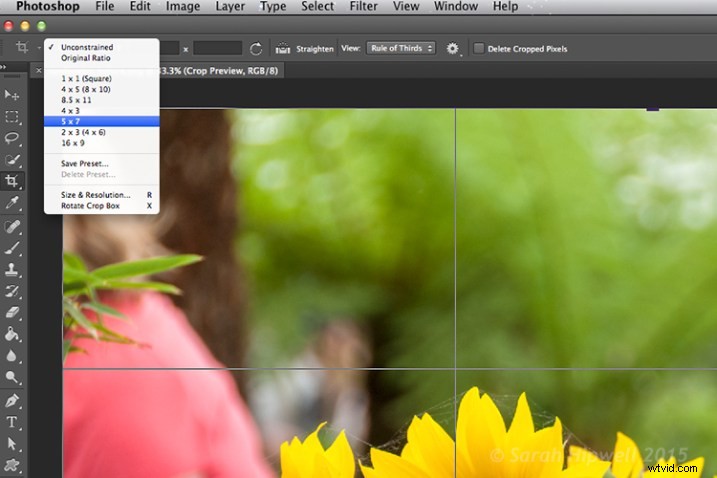Choose 16 x 9 ratio
Viewport: 717px width, 478px height.
(102, 143)
